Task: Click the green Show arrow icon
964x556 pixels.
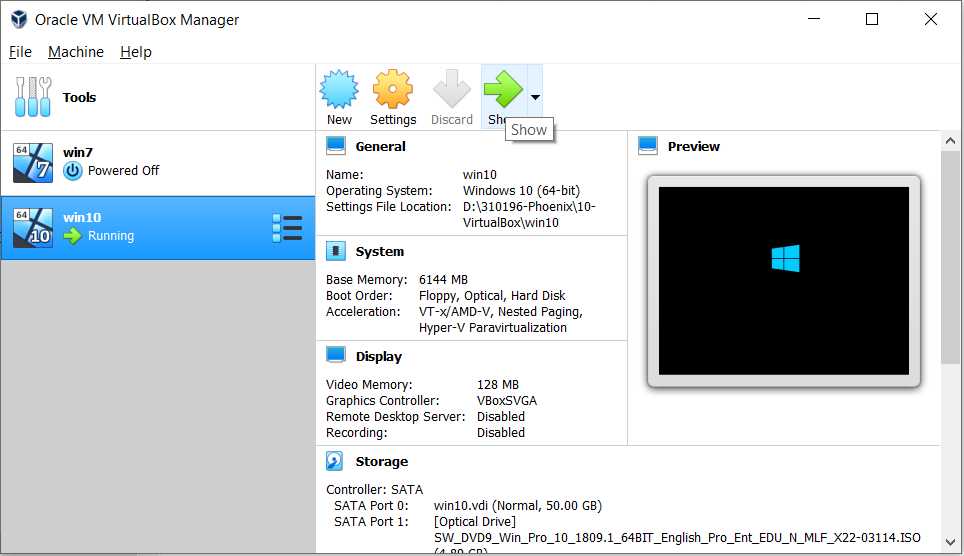Action: (503, 89)
